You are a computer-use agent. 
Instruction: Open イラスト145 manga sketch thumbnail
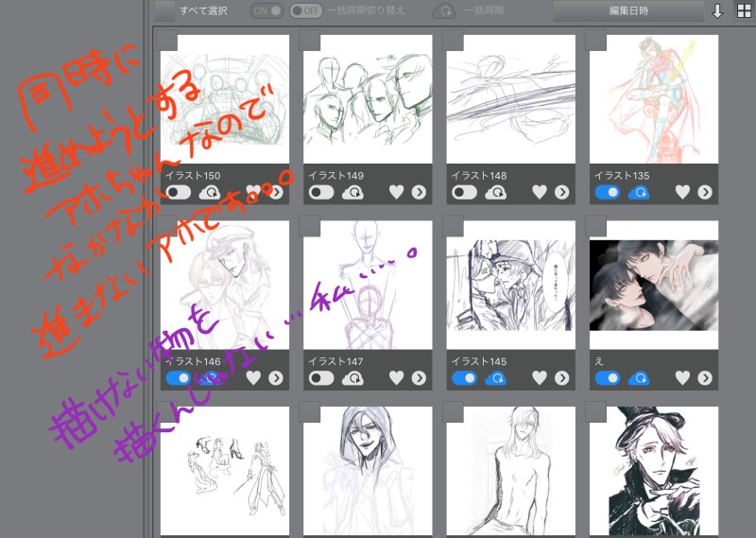(x=510, y=285)
